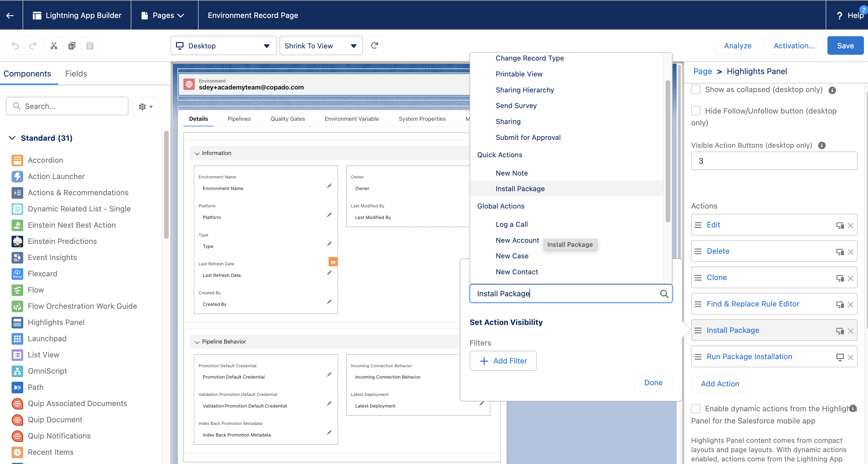The width and height of the screenshot is (868, 464).
Task: Click the copy icon in toolbar
Action: (72, 45)
